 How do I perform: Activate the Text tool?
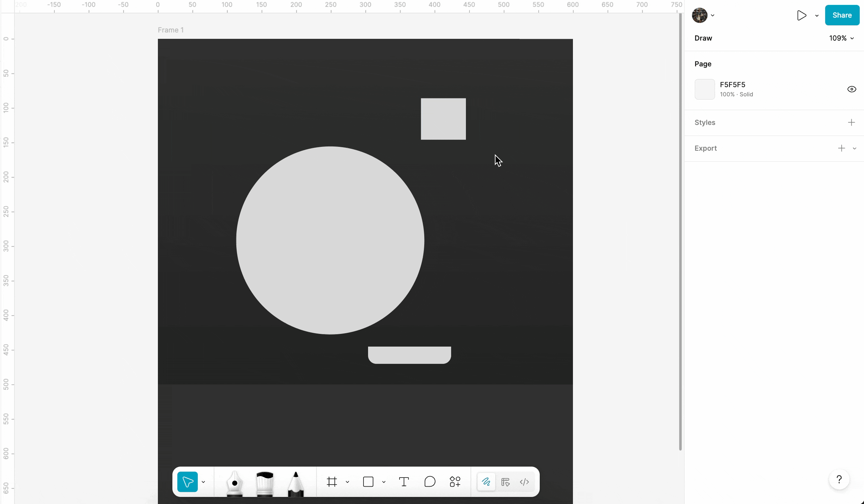[404, 481]
